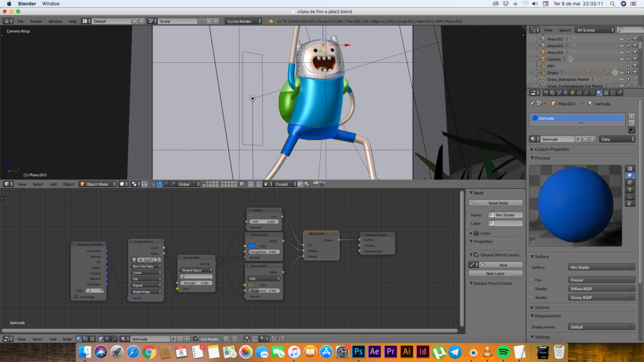The height and width of the screenshot is (362, 644).
Task: Open the Select menu in Node editor
Action: (x=38, y=338)
